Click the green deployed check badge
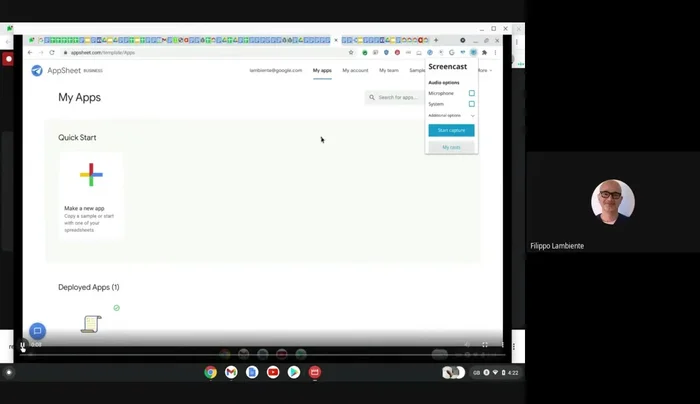Viewport: 700px width, 404px height. click(x=117, y=308)
